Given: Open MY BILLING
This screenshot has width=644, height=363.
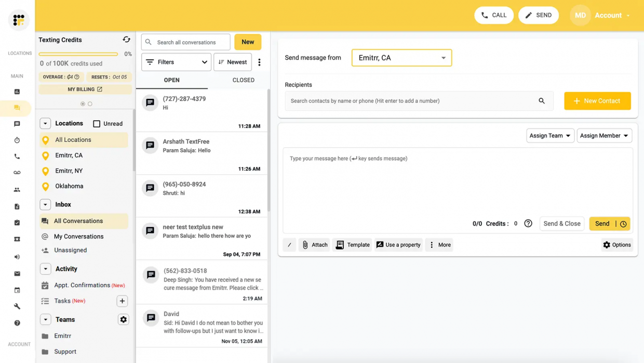Looking at the screenshot, I should coord(84,89).
